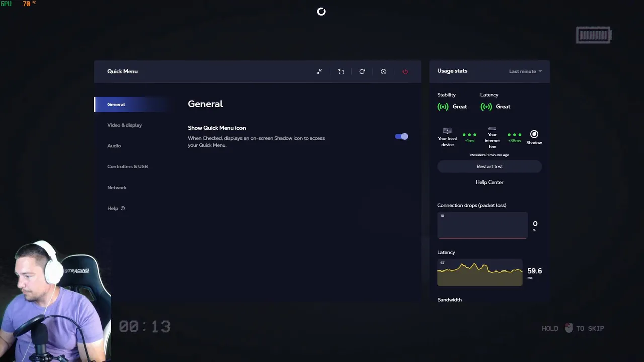Click the red power icon

click(x=405, y=72)
